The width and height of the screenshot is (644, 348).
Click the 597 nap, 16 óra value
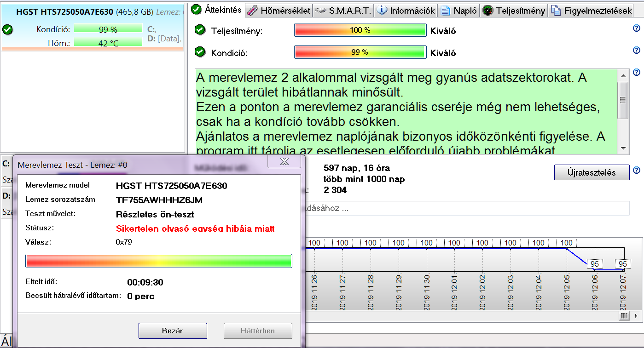[357, 168]
